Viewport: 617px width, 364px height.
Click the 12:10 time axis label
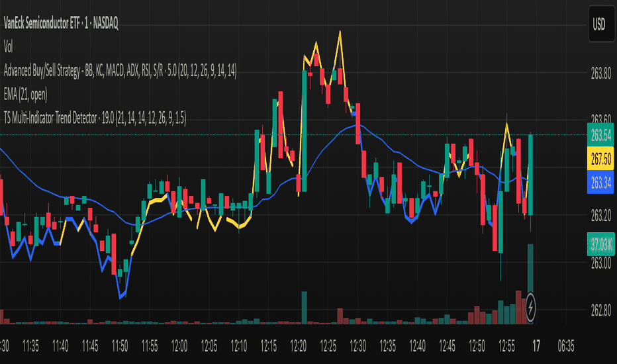(x=238, y=346)
